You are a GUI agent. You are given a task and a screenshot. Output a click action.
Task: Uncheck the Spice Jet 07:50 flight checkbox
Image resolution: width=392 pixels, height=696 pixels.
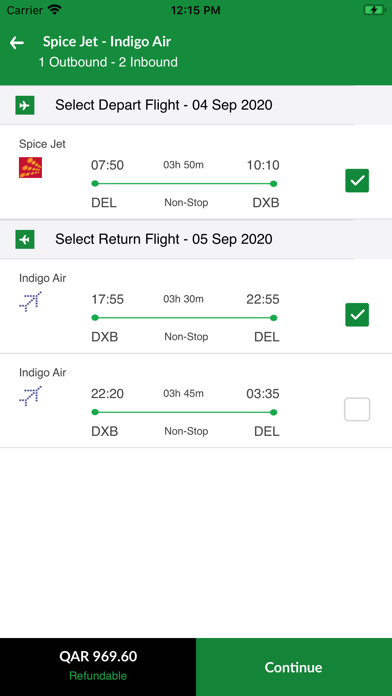(x=357, y=181)
